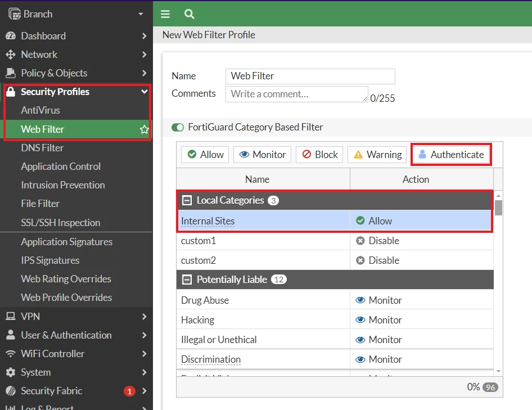Click disable icon in custom2 row
Screen dimensions: 532x410
click(x=360, y=260)
